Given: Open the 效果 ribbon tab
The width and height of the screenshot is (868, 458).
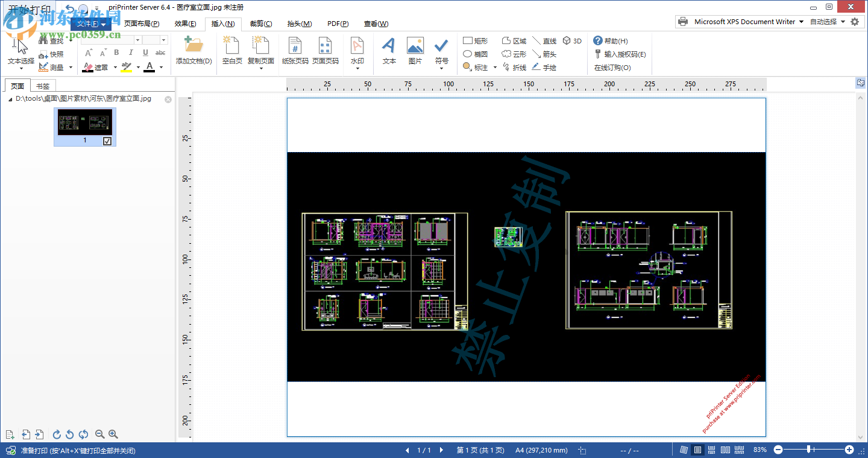Looking at the screenshot, I should 185,24.
